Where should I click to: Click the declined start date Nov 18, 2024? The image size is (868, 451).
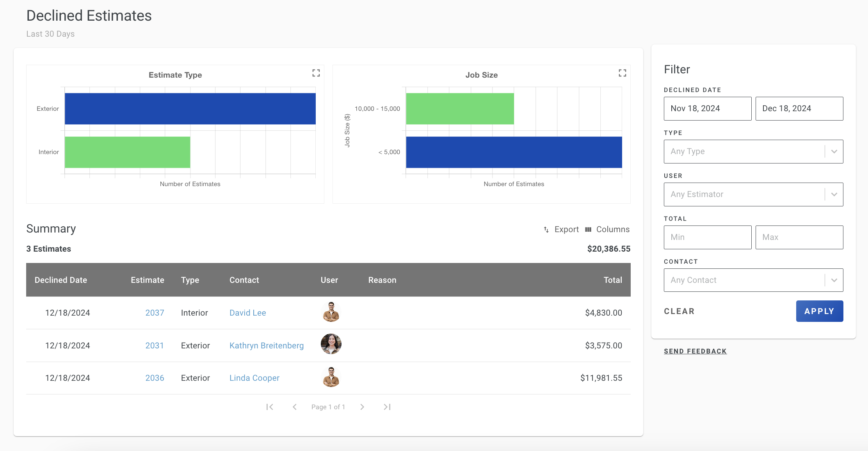tap(708, 108)
